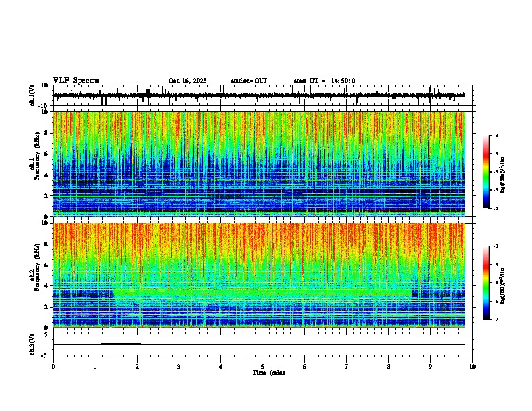The height and width of the screenshot is (411, 532).
Task: Select the ch.1 spectrogram panel
Action: (x=259, y=164)
